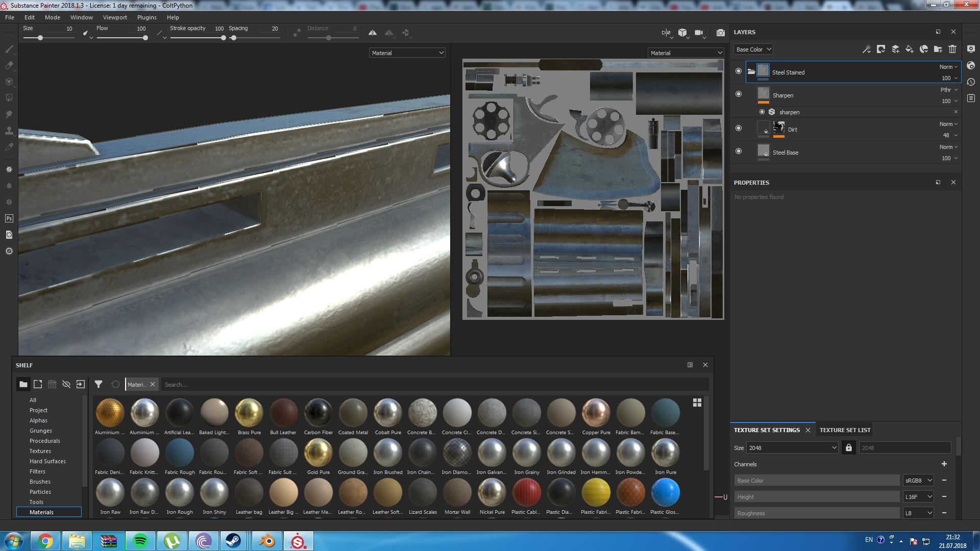The height and width of the screenshot is (551, 980).
Task: Delete the selected layer using trash icon
Action: (x=952, y=49)
